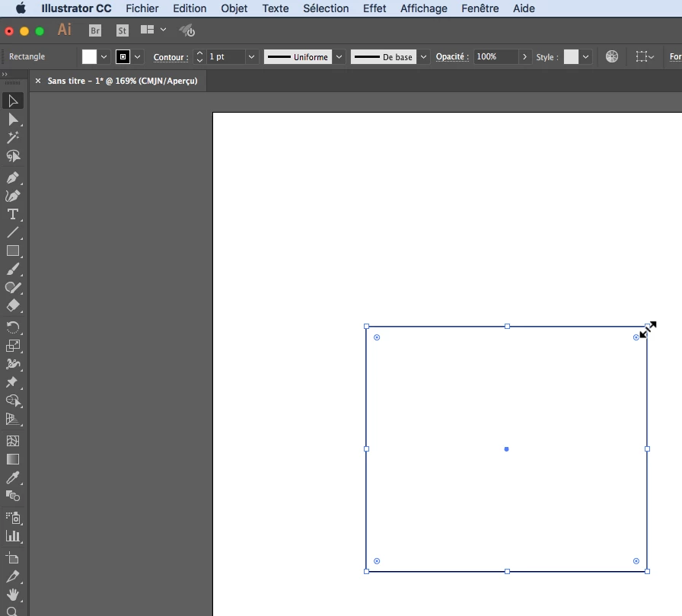682x616 pixels.
Task: Click the stroke weight 1 pt field
Action: [226, 56]
